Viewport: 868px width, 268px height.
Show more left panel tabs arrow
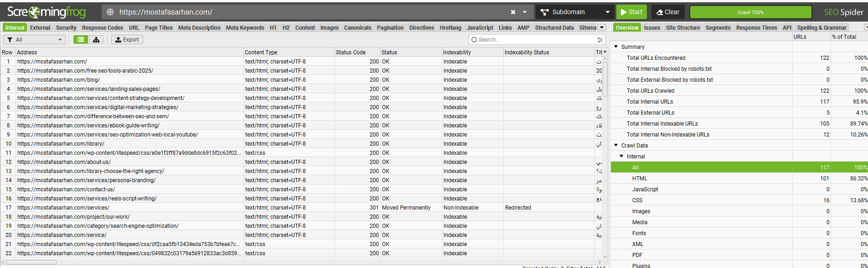(x=602, y=27)
